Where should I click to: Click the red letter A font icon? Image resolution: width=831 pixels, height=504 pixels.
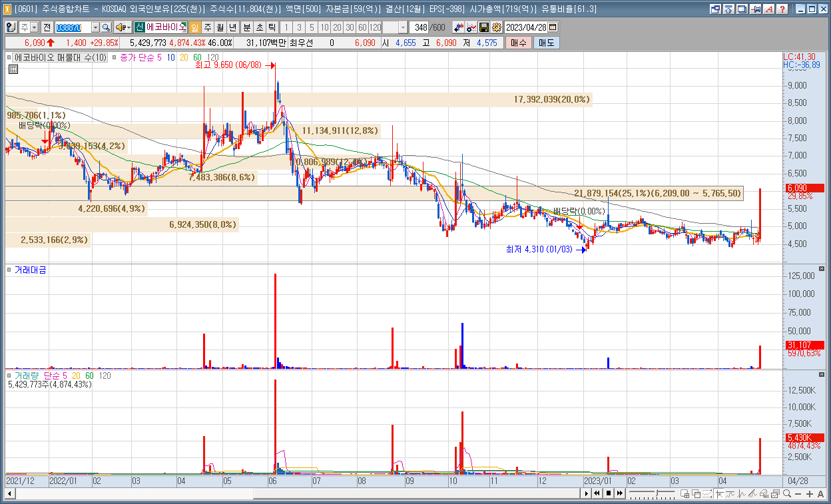point(768,9)
